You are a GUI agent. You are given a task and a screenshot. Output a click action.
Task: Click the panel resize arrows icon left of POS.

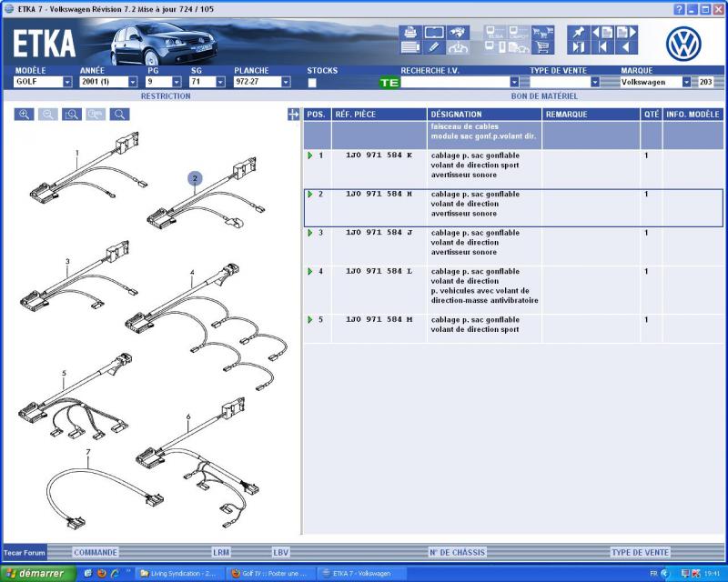293,115
